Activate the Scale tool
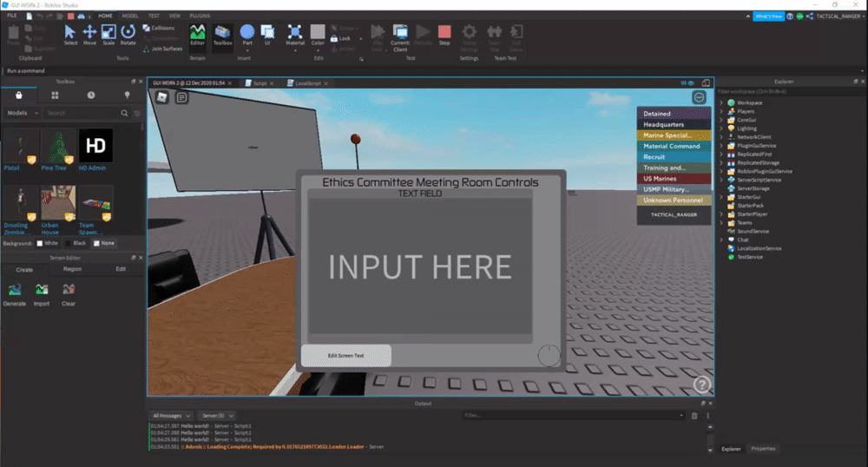Image resolution: width=868 pixels, height=467 pixels. coord(108,35)
